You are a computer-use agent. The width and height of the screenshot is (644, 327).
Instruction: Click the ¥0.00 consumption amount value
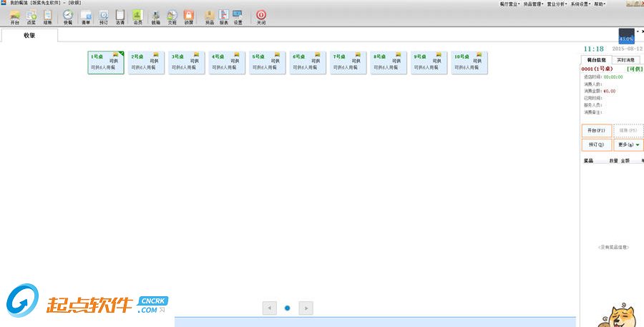(610, 91)
